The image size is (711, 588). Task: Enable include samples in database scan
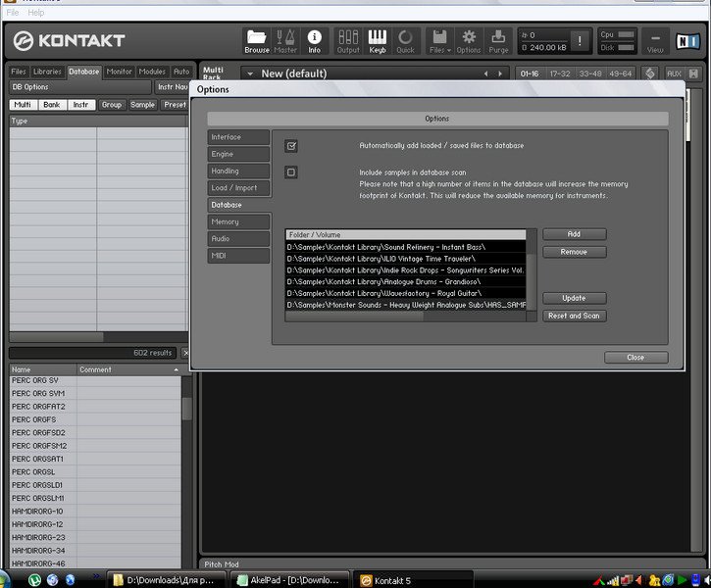[290, 172]
